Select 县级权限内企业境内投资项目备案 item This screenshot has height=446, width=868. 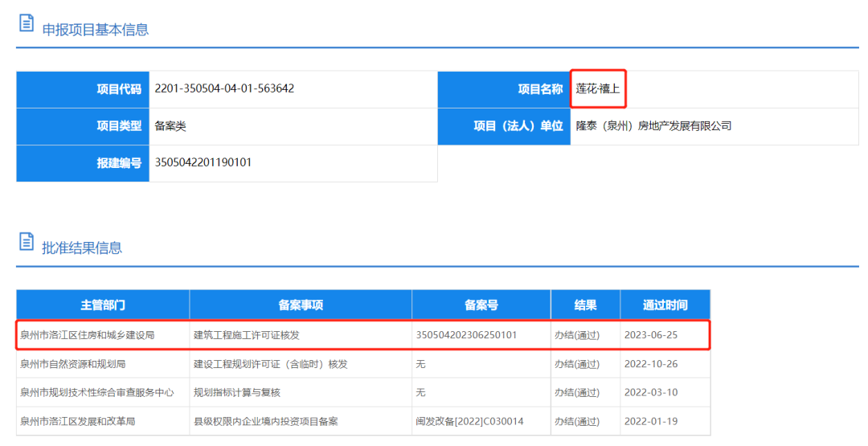click(x=266, y=422)
